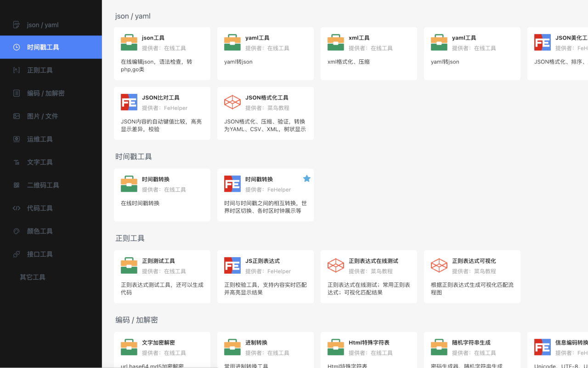This screenshot has width=588, height=368.
Task: Click the picture icon beside 图片 / 文件
Action: point(17,116)
